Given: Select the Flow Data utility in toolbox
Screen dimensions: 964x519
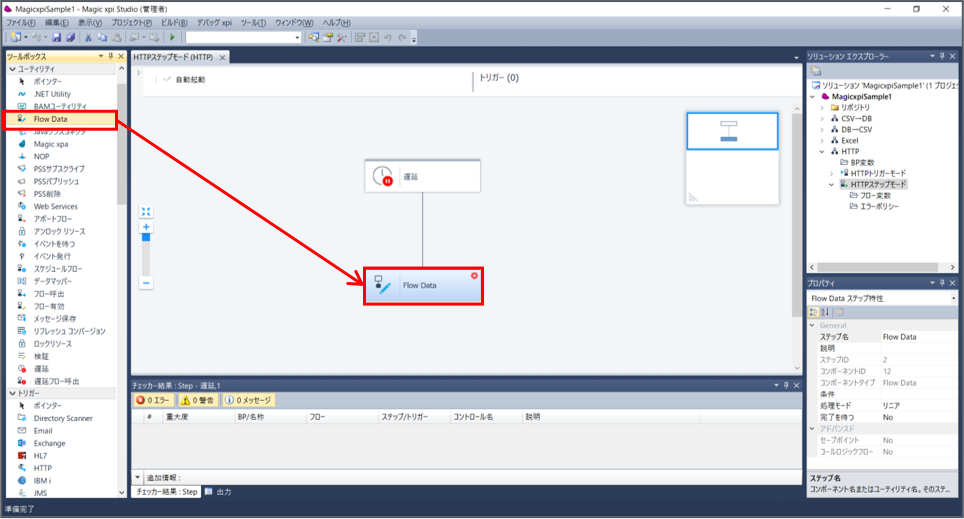Looking at the screenshot, I should tap(50, 119).
